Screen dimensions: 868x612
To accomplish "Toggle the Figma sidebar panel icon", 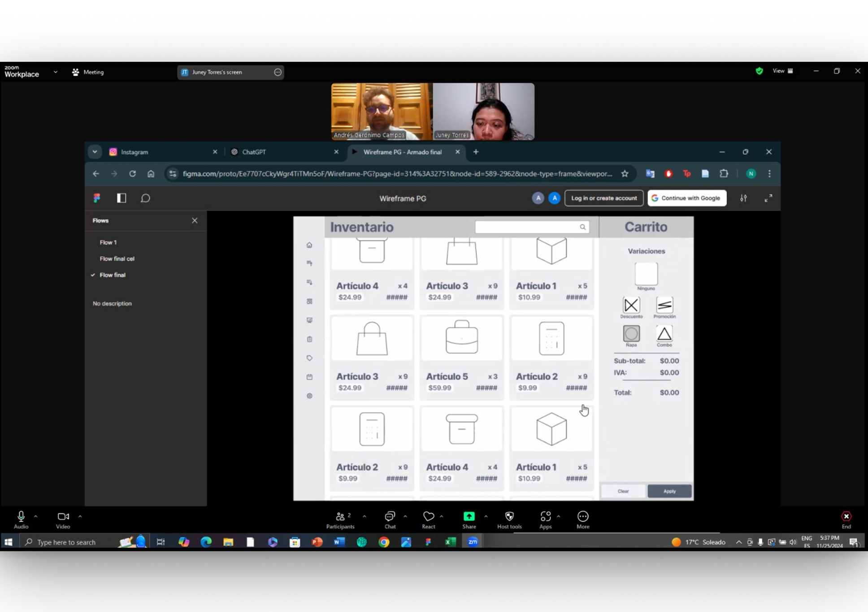I will tap(122, 198).
